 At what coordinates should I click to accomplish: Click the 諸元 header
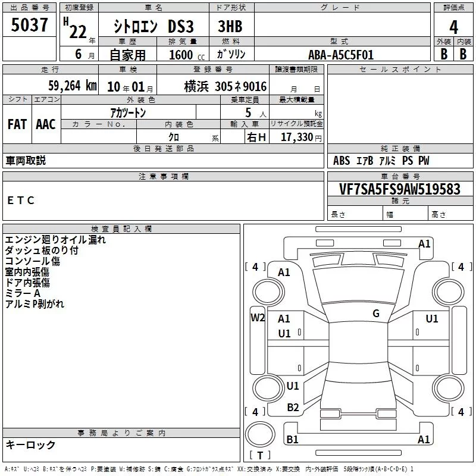(x=400, y=201)
